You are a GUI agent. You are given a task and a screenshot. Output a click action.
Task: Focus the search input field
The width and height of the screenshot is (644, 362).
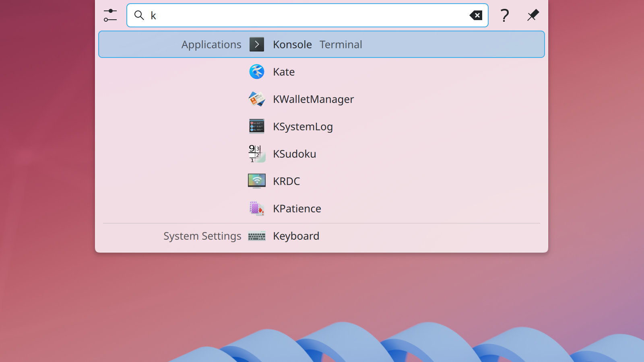coord(306,15)
